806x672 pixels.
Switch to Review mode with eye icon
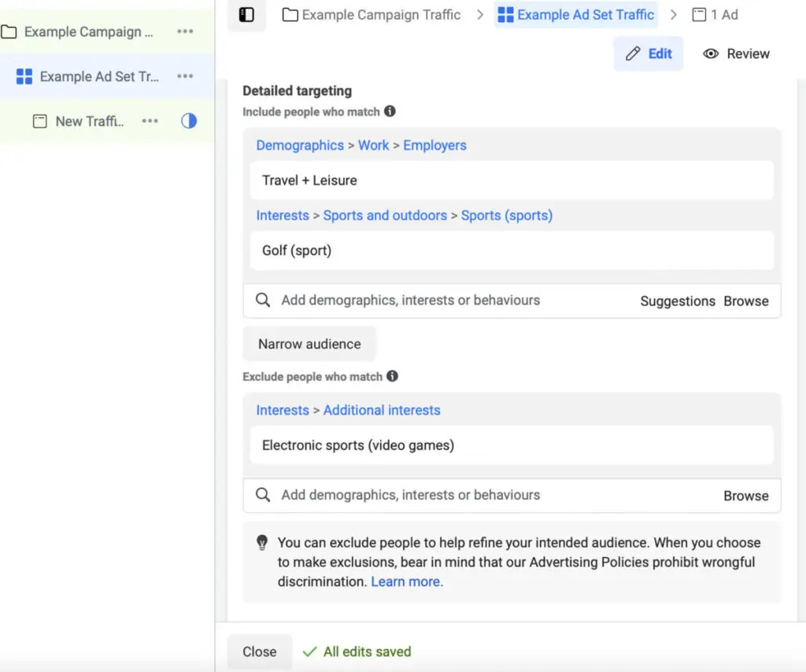point(736,54)
